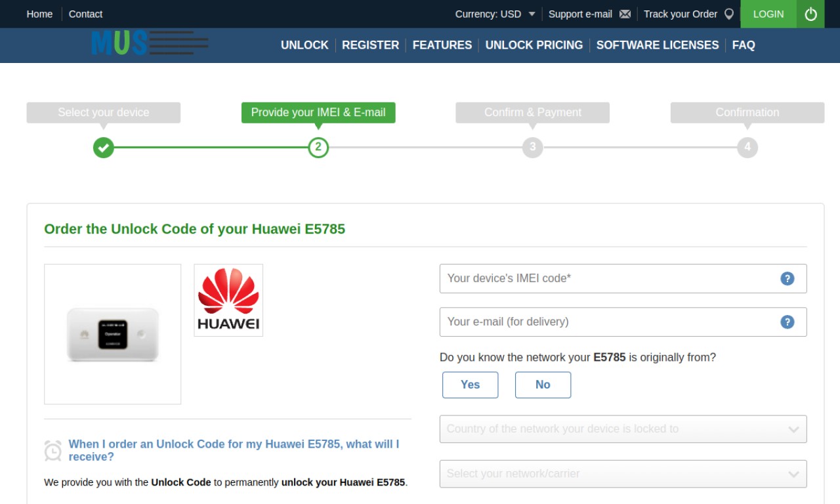Focus the e-mail for delivery input field
840x504 pixels.
[623, 322]
